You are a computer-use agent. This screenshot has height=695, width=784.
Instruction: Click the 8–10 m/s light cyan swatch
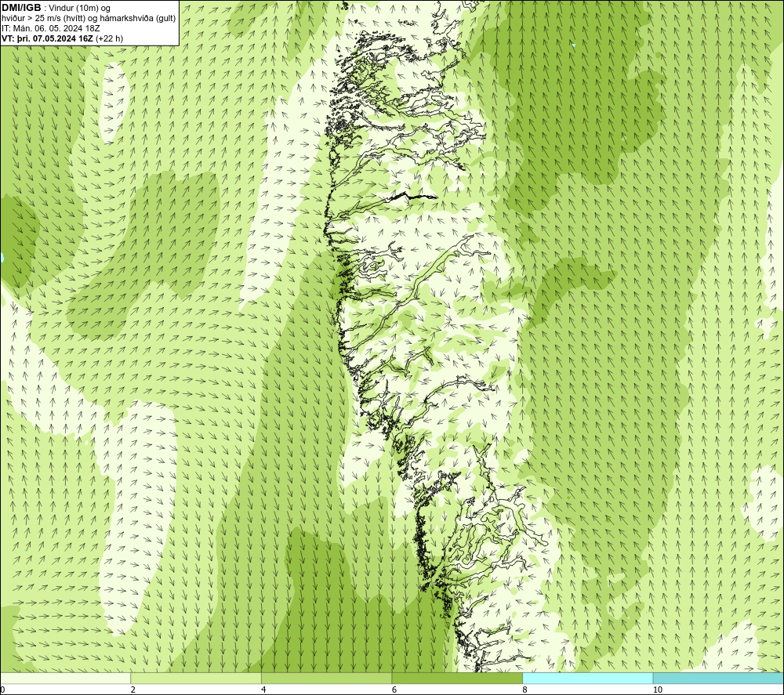587,678
